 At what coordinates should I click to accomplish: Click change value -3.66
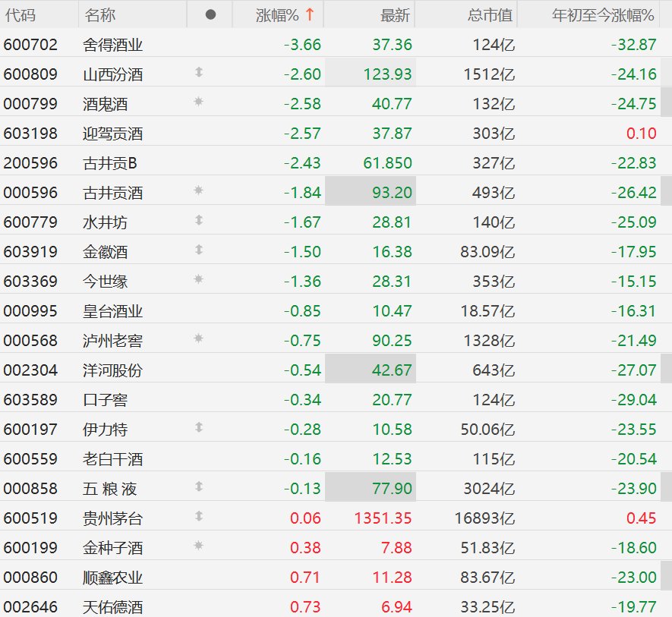(x=302, y=45)
